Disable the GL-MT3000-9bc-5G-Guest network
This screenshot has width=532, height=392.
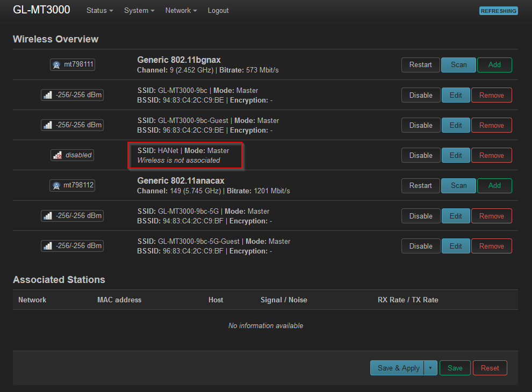click(420, 246)
